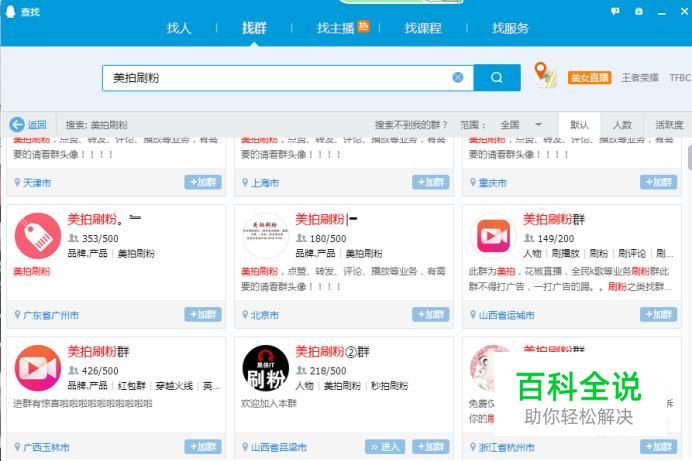Open the camera avatar of 426/500 group
The height and width of the screenshot is (461, 692).
pos(38,368)
